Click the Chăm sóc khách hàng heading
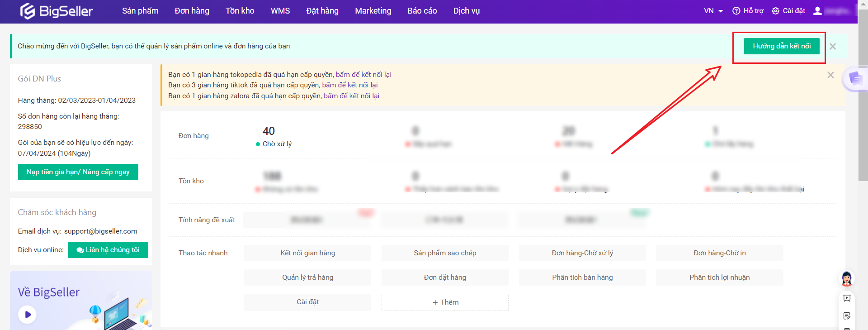This screenshot has width=868, height=330. click(x=57, y=212)
